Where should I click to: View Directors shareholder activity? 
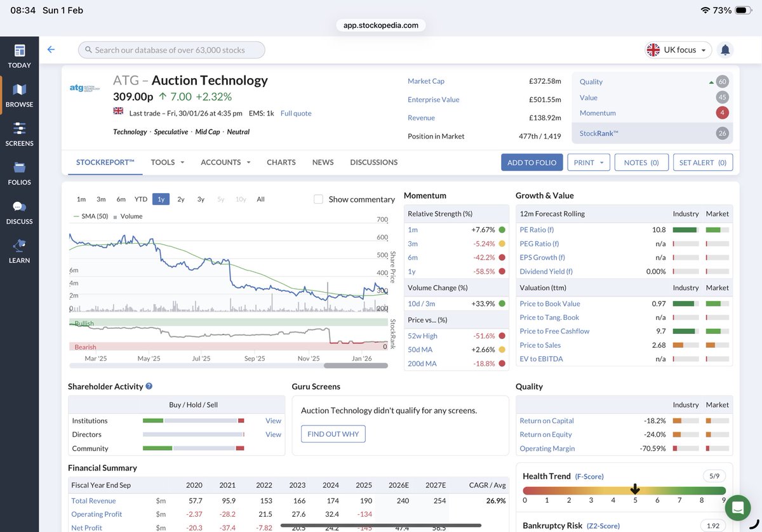click(273, 434)
